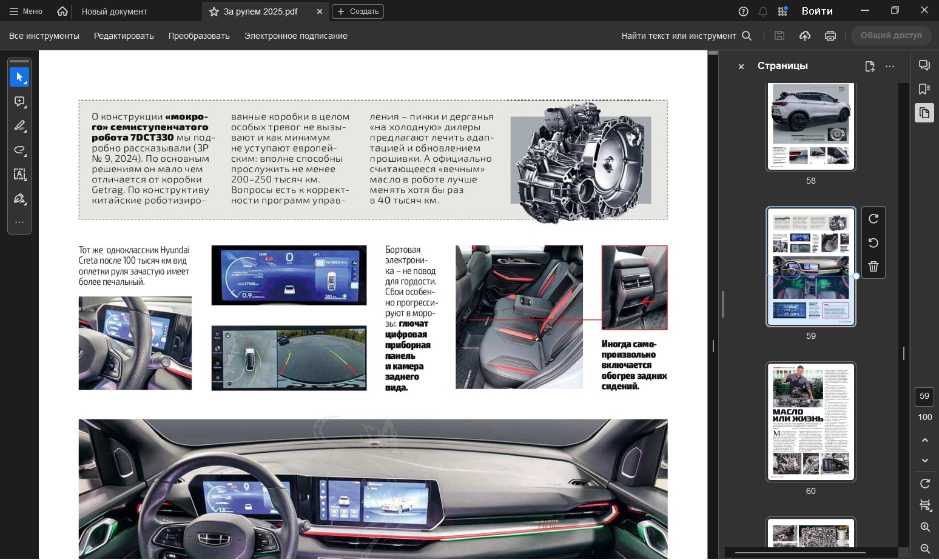Select the arrow selection tool

click(x=19, y=77)
